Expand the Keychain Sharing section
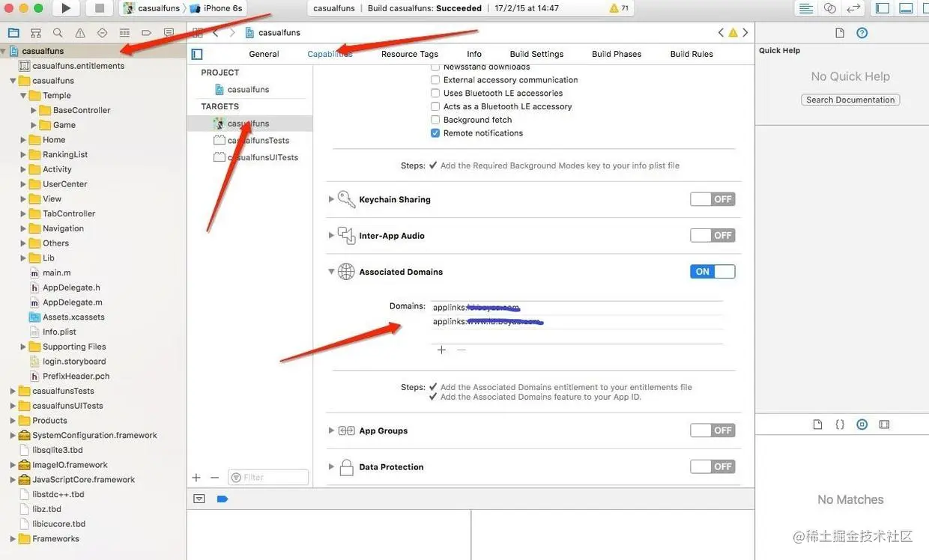 coord(331,199)
